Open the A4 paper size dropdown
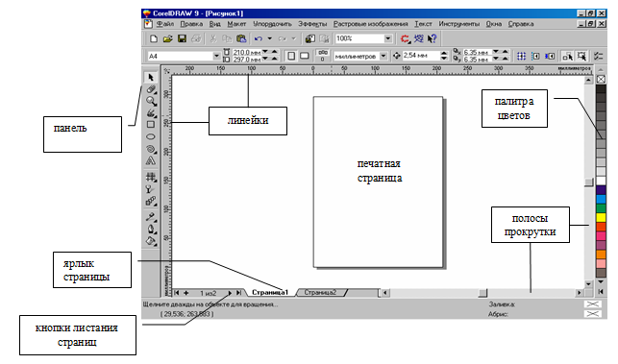 [x=216, y=57]
